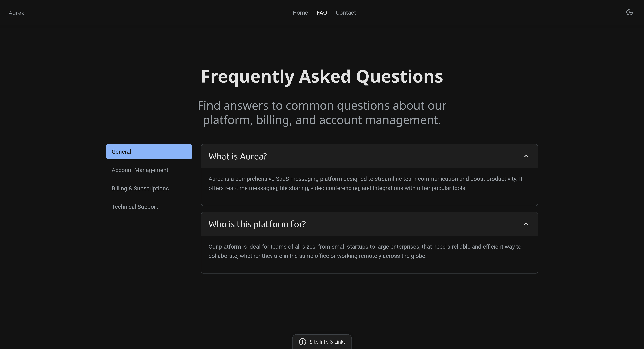
Task: Click the Frequently Asked Questions heading
Action: pyautogui.click(x=322, y=76)
